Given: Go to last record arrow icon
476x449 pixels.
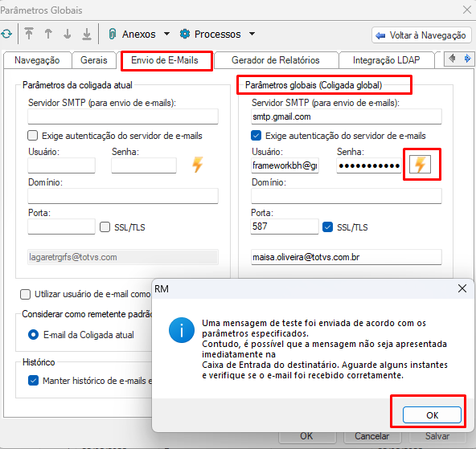Looking at the screenshot, I should point(87,34).
